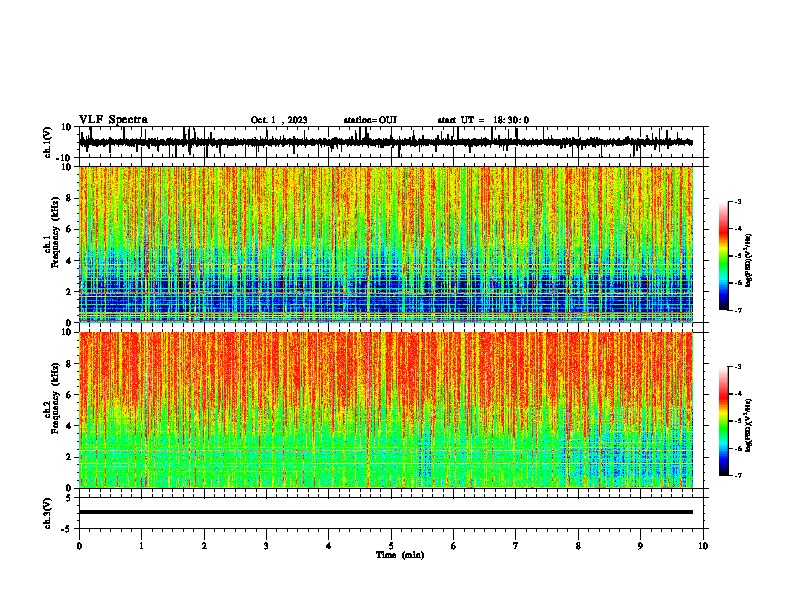The width and height of the screenshot is (792, 612).
Task: Click the "7" minute tick label
Action: (516, 546)
